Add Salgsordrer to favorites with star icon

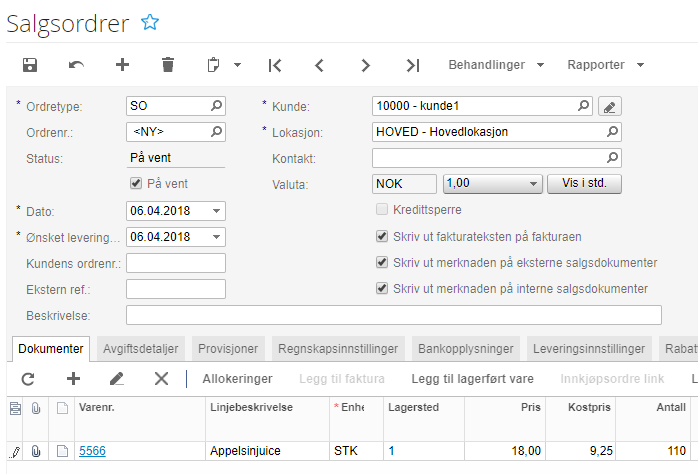click(x=150, y=22)
